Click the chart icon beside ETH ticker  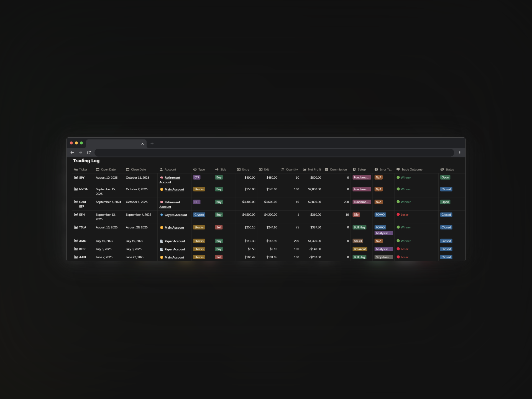pos(76,214)
